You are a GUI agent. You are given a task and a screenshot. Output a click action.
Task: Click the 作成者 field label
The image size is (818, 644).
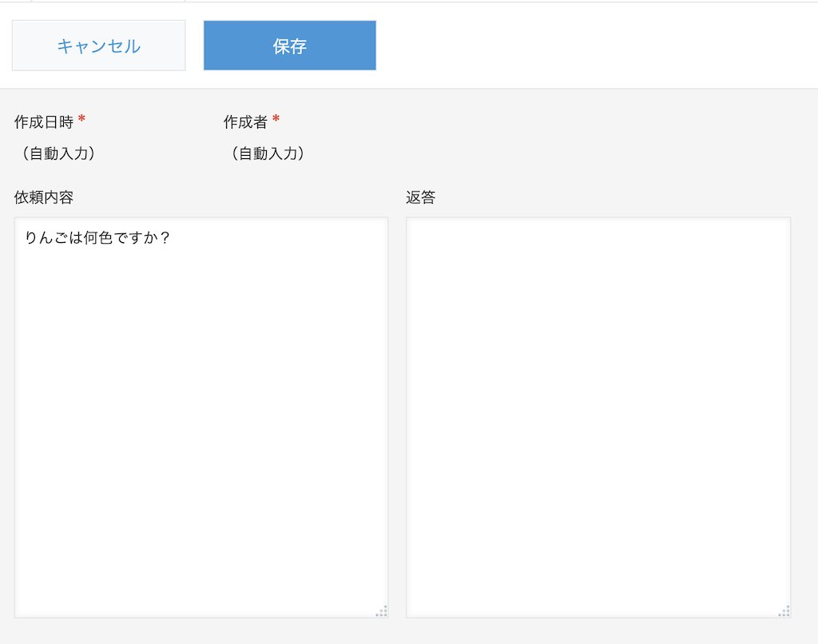pyautogui.click(x=245, y=122)
